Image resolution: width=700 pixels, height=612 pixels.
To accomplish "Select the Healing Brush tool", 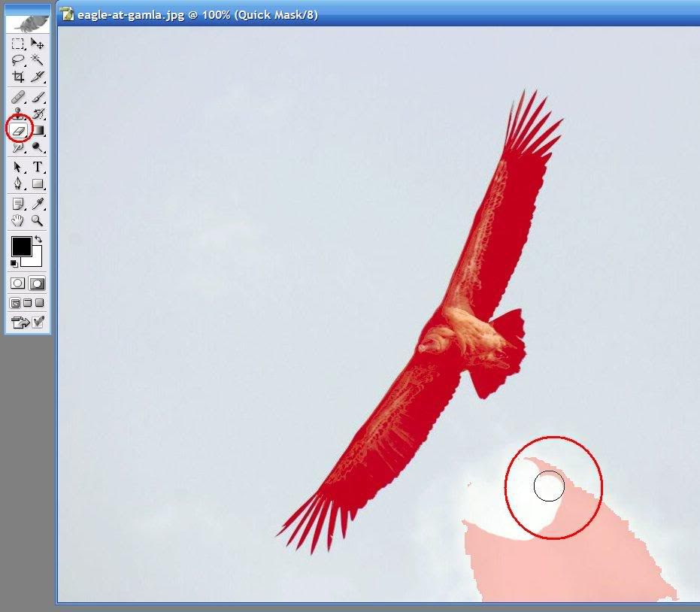I will pos(18,97).
